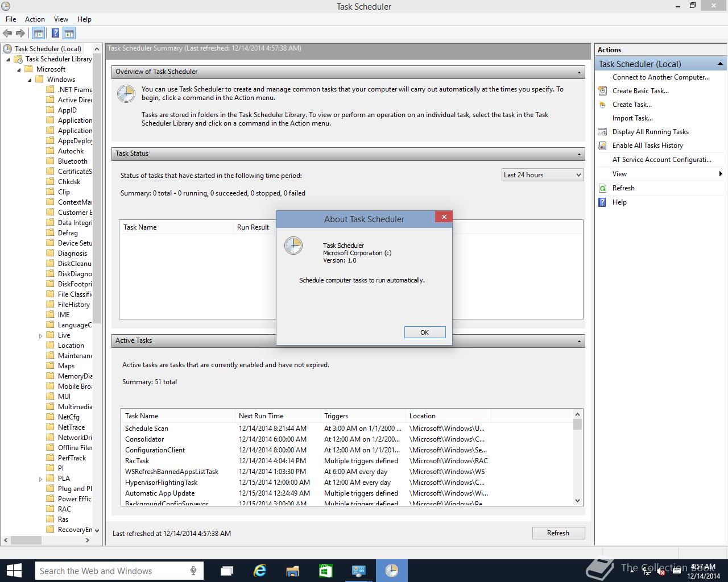The height and width of the screenshot is (582, 728).
Task: Click the Task Scheduler taskbar icon
Action: (392, 571)
